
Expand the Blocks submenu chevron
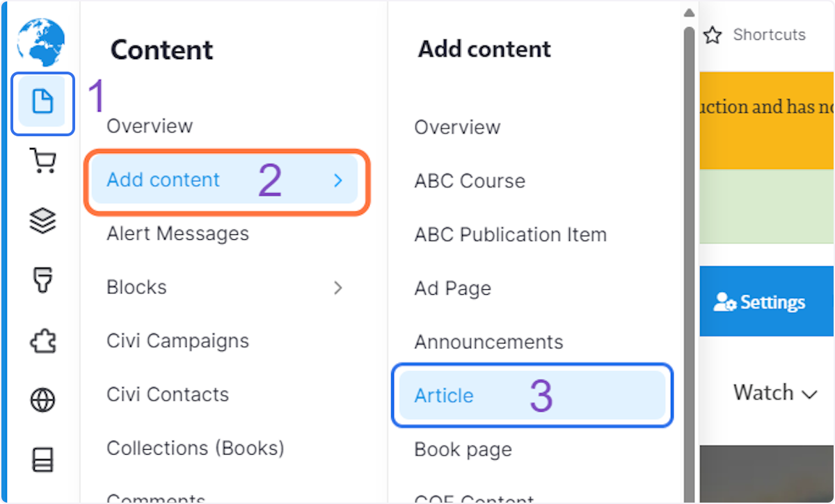point(338,287)
